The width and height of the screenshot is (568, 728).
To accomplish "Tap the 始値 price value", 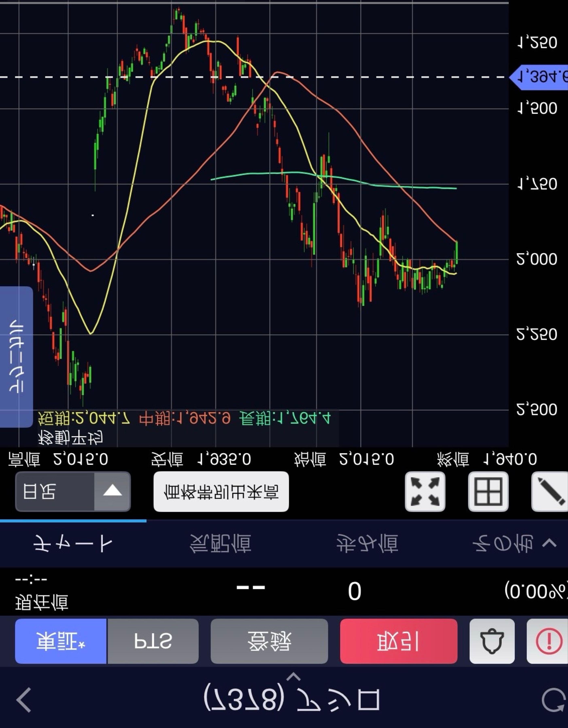I will click(x=366, y=459).
